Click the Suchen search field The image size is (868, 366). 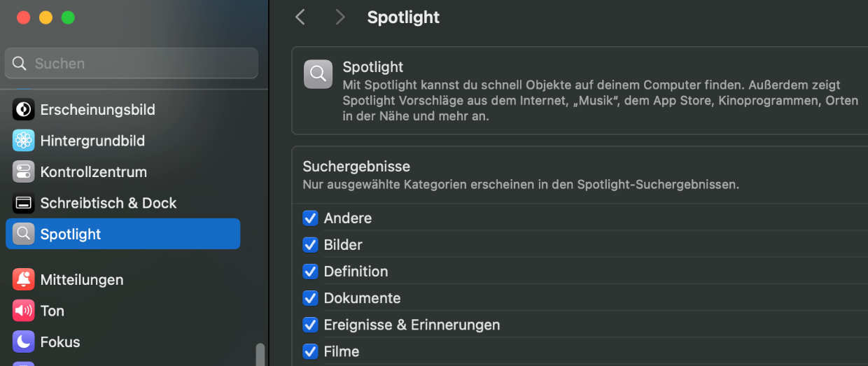pyautogui.click(x=132, y=63)
